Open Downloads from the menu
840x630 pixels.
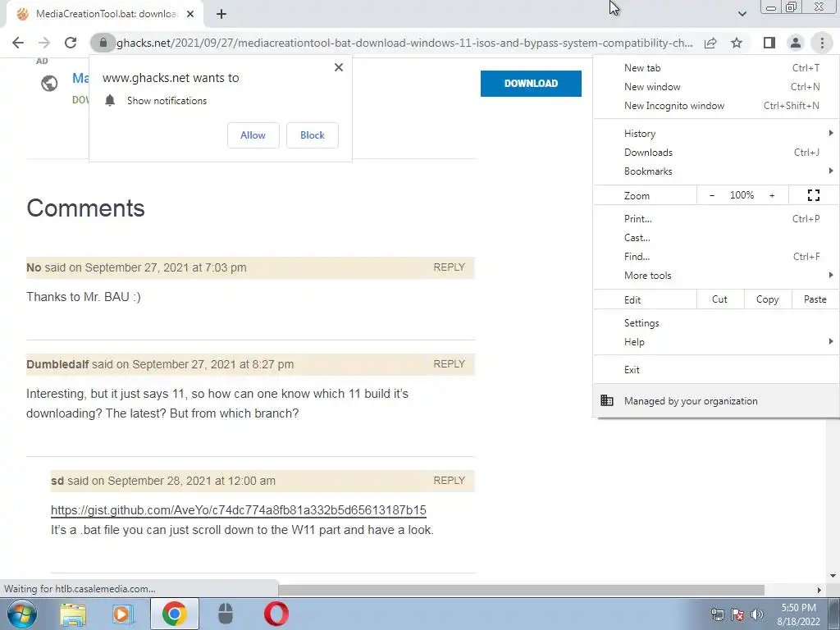coord(716,152)
